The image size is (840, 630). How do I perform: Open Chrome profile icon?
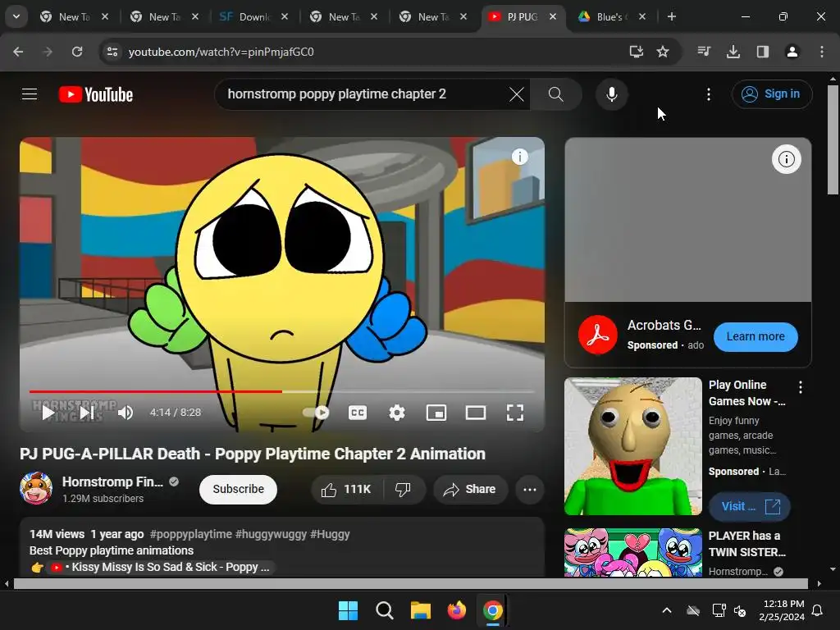tap(792, 52)
